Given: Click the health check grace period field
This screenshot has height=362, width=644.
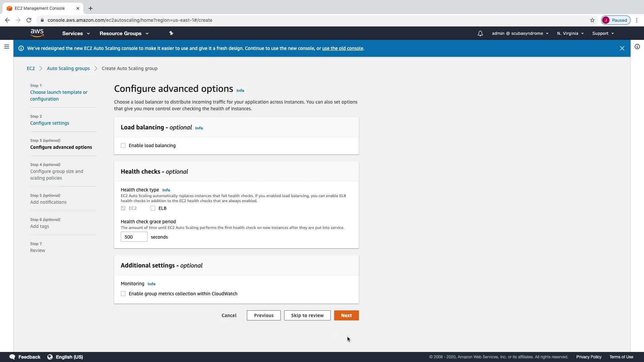Looking at the screenshot, I should click(134, 237).
